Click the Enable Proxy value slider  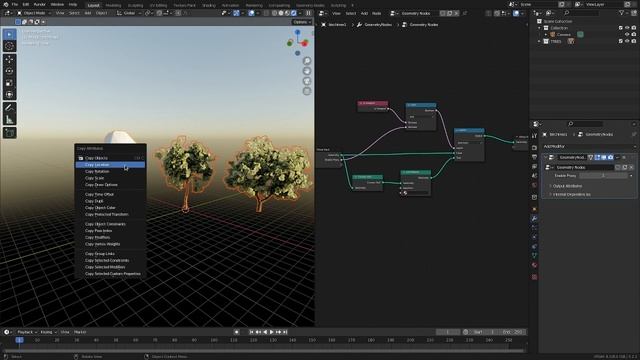(x=604, y=176)
